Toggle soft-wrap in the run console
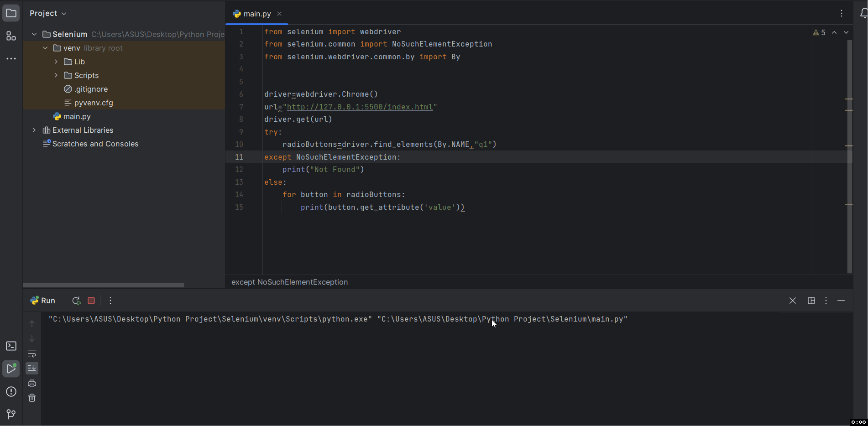This screenshot has width=868, height=426. tap(32, 354)
